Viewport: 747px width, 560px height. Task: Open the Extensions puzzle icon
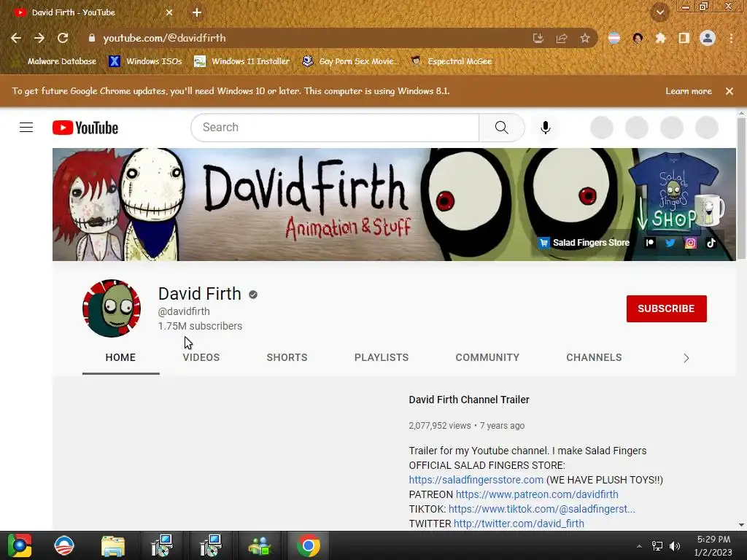coord(660,38)
